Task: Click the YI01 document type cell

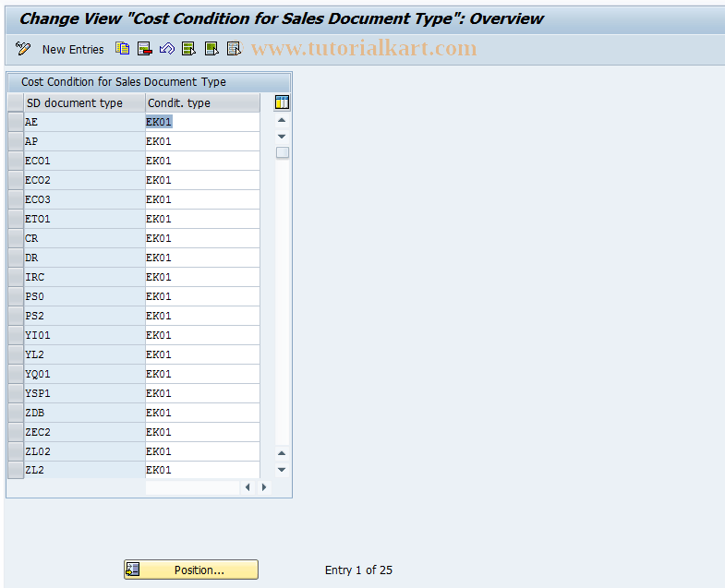Action: pos(84,336)
